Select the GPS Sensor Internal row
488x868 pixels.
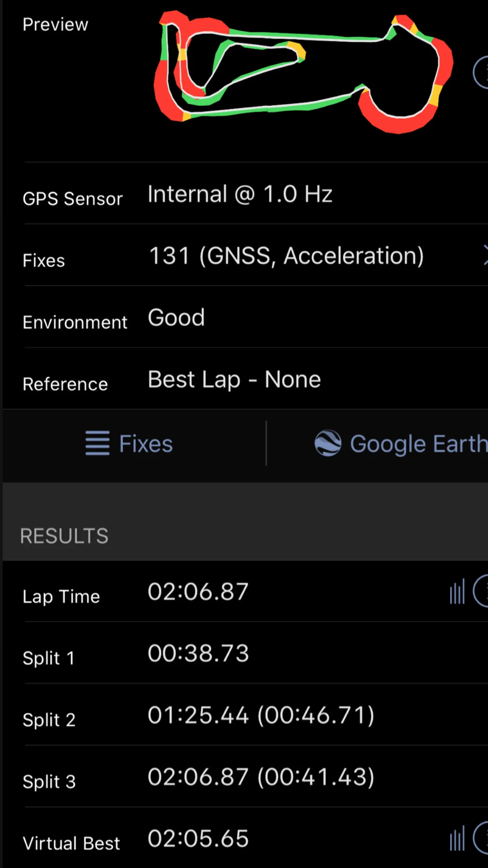[256, 194]
